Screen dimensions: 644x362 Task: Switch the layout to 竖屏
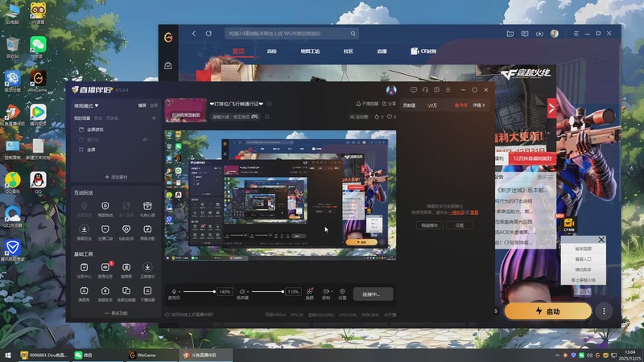tap(154, 105)
